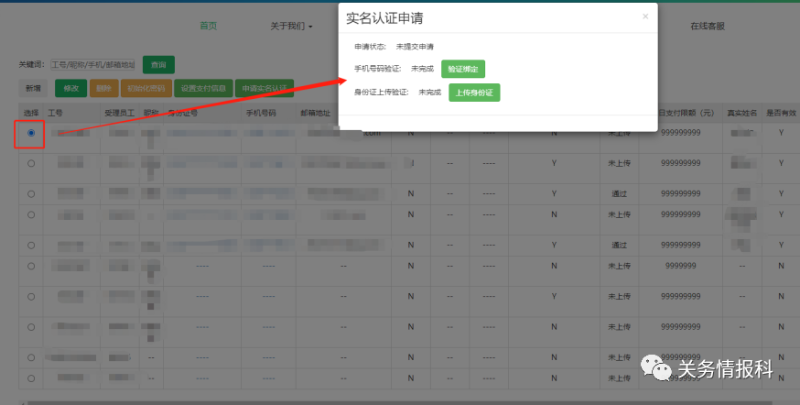Screen dimensions: 800x405
Task: Open the 首页 home tab
Action: pos(207,25)
